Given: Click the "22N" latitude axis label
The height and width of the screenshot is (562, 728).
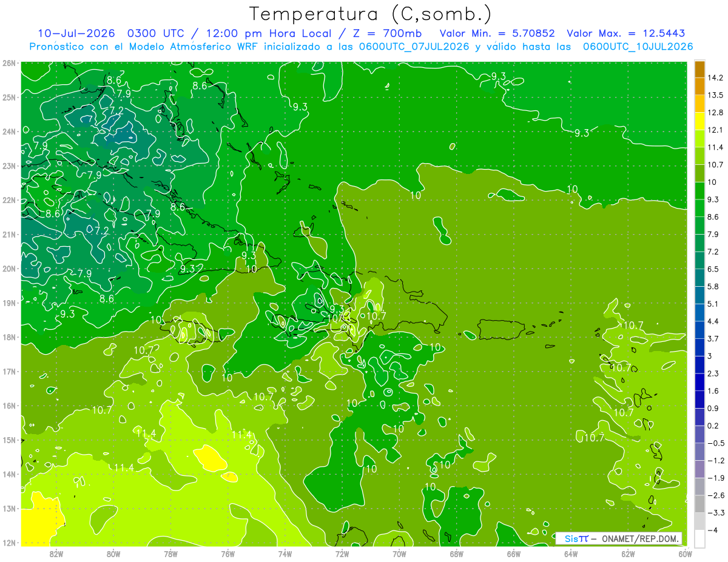Looking at the screenshot, I should [9, 200].
